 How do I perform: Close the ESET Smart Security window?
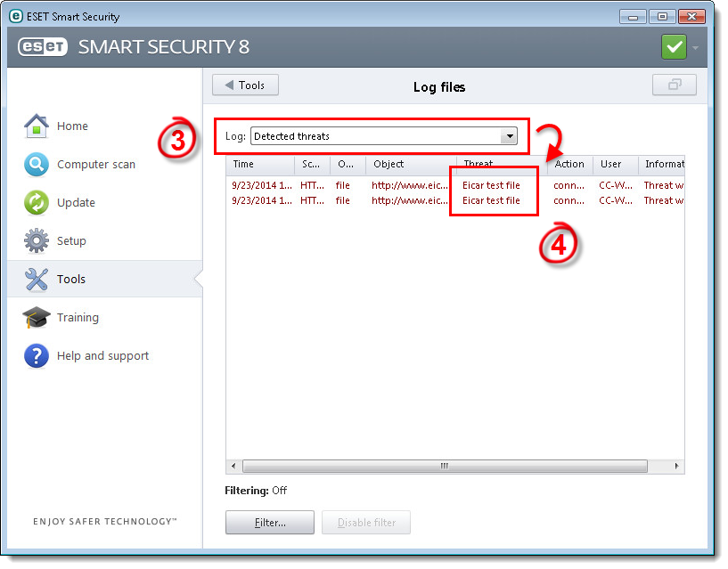click(x=691, y=17)
